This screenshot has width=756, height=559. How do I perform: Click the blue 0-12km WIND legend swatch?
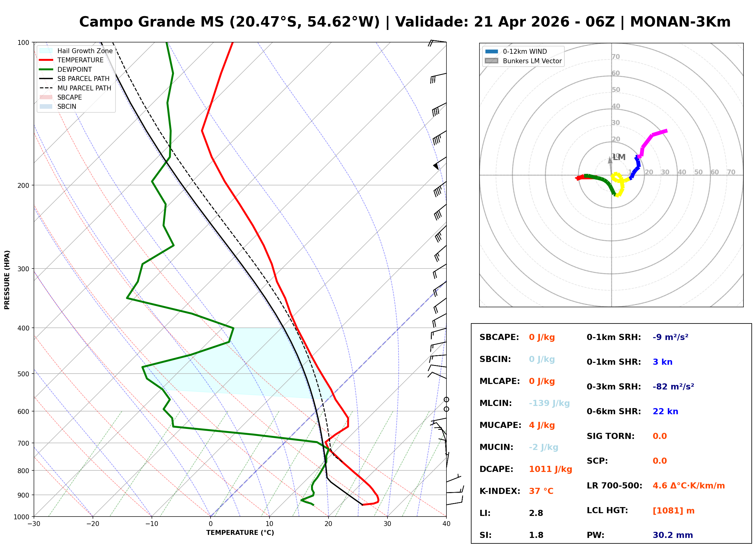point(491,51)
